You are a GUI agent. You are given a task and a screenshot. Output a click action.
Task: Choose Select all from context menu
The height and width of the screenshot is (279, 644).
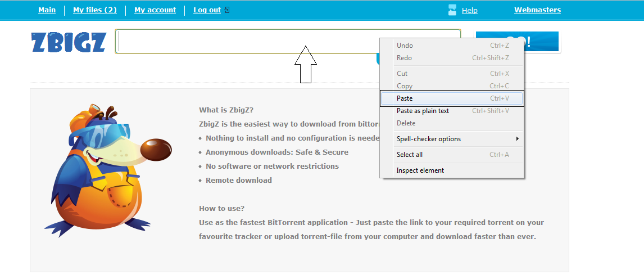pos(452,155)
